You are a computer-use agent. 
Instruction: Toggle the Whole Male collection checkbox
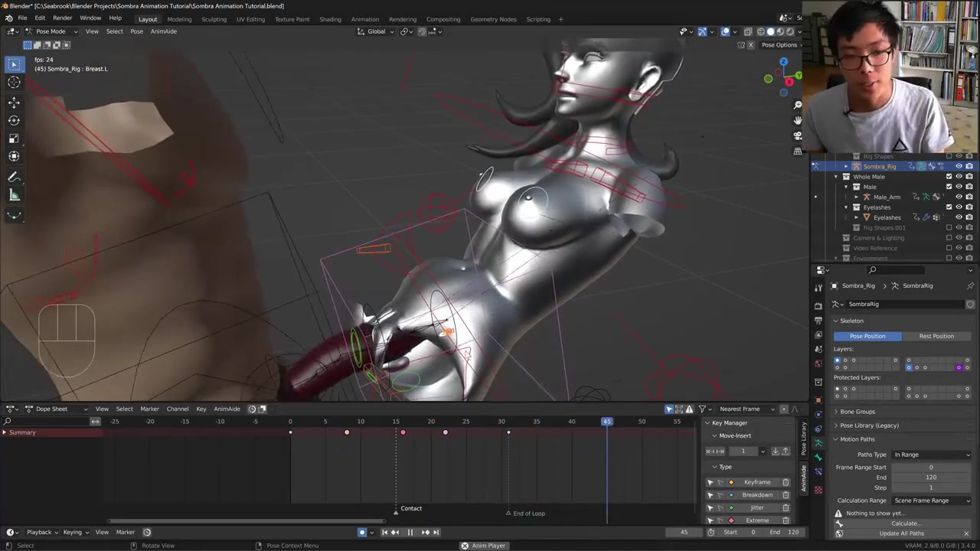click(949, 177)
